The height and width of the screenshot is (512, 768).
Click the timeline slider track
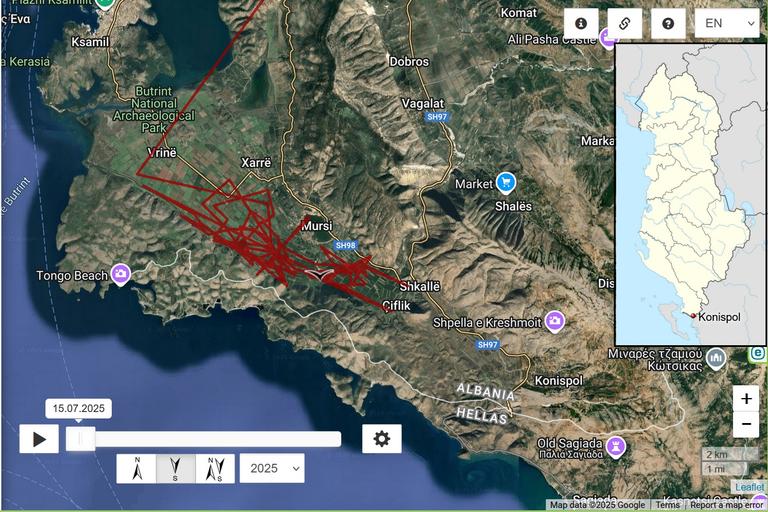tap(204, 439)
